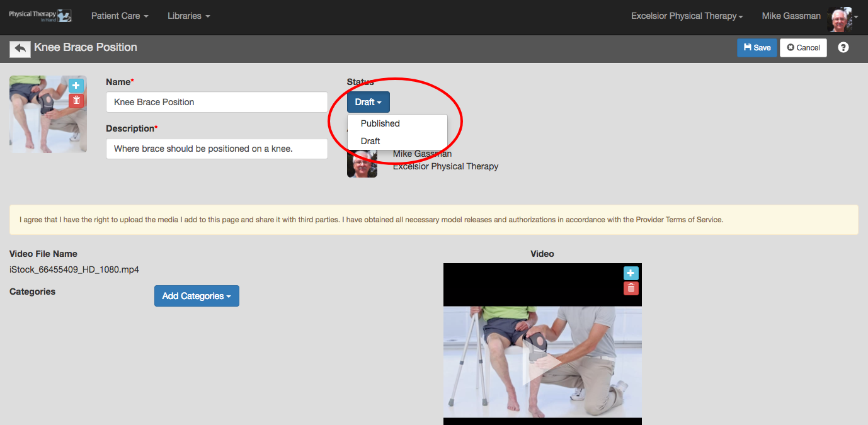Click the back arrow icon
This screenshot has width=868, height=425.
coord(20,48)
